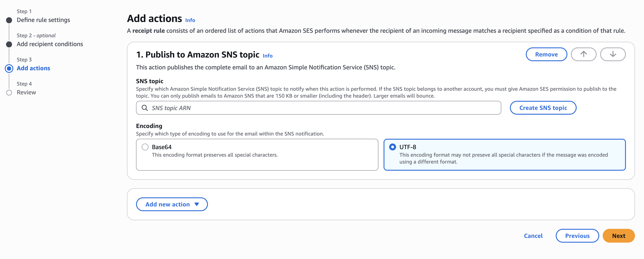Click the Step 1 completed circle marker
This screenshot has height=259, width=644.
point(9,20)
